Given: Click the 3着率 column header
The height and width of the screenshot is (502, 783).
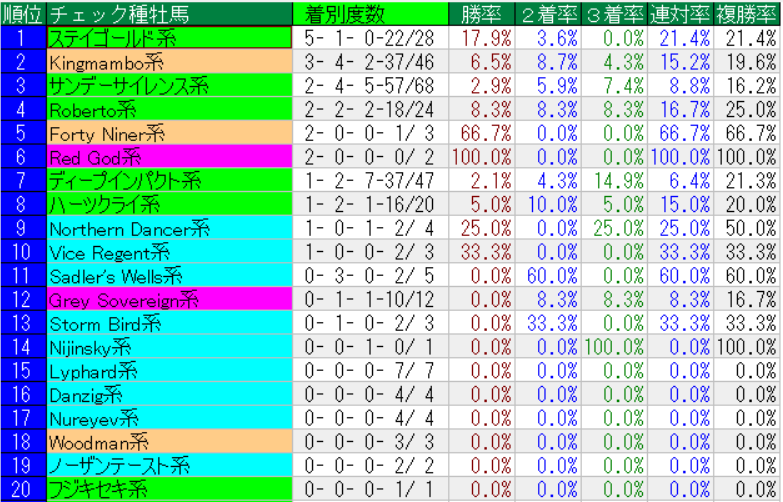Looking at the screenshot, I should (614, 13).
